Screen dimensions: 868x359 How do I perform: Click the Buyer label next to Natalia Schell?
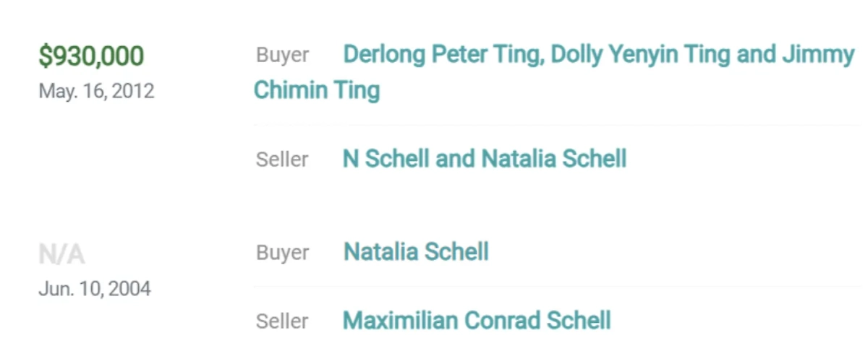click(x=282, y=253)
